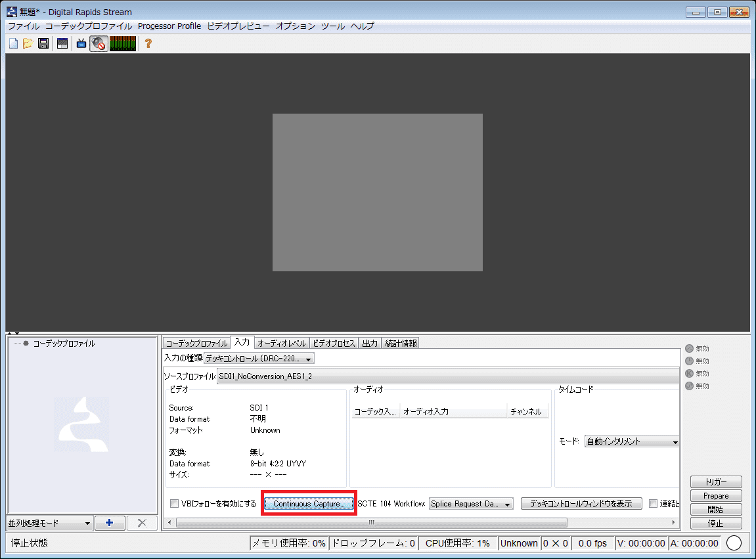
Task: Click the clock status icon labeled 無効
Action: click(x=690, y=361)
